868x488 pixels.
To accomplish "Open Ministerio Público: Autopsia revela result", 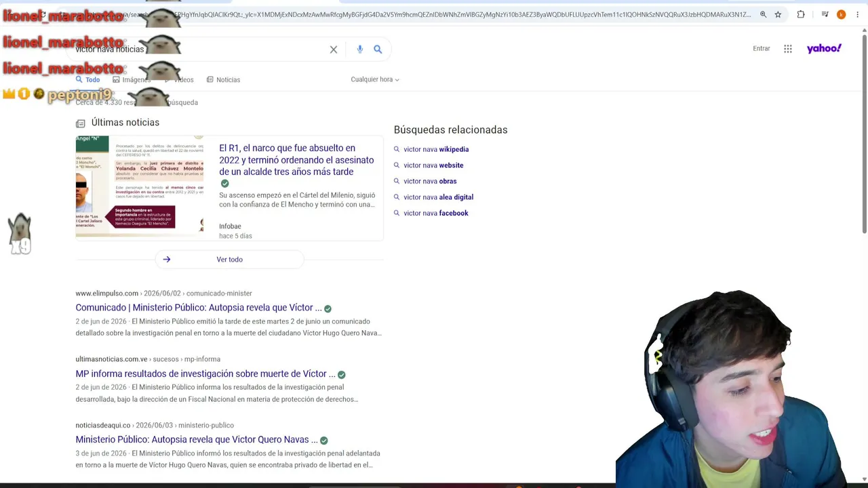I will point(197,440).
